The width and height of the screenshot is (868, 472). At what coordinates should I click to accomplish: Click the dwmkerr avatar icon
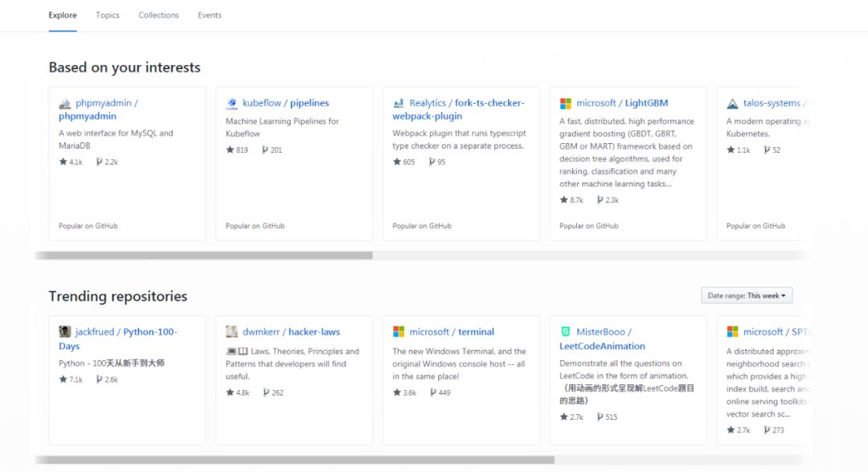click(x=232, y=332)
